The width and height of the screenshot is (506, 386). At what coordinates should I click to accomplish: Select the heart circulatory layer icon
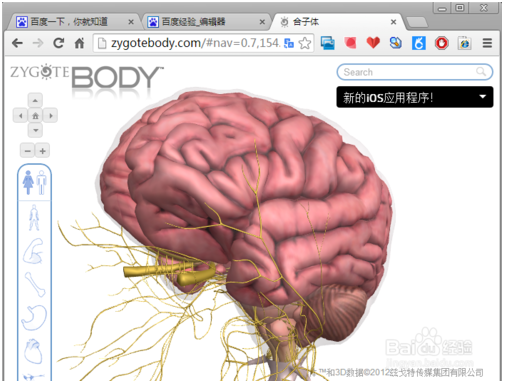tap(33, 351)
